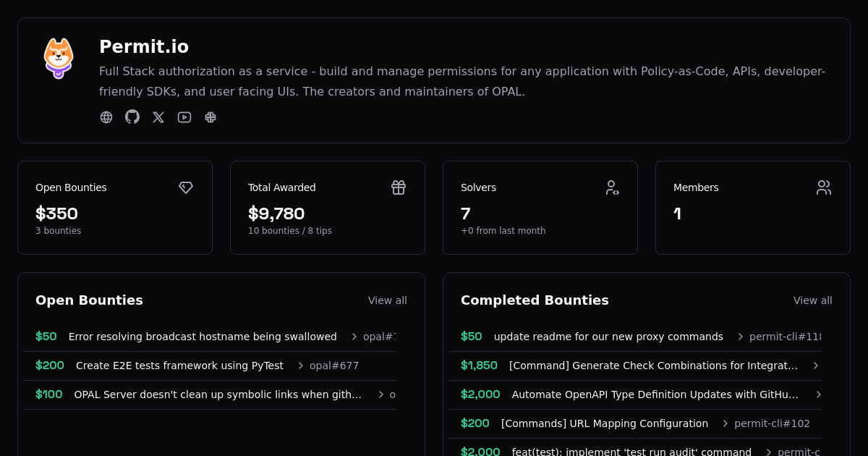The image size is (868, 456).
Task: Click the Open Bounties panel heading
Action: tap(90, 300)
